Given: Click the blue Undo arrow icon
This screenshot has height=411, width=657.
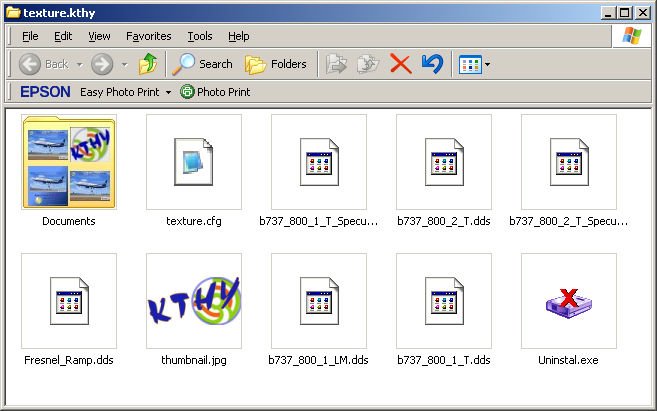Looking at the screenshot, I should click(x=432, y=64).
